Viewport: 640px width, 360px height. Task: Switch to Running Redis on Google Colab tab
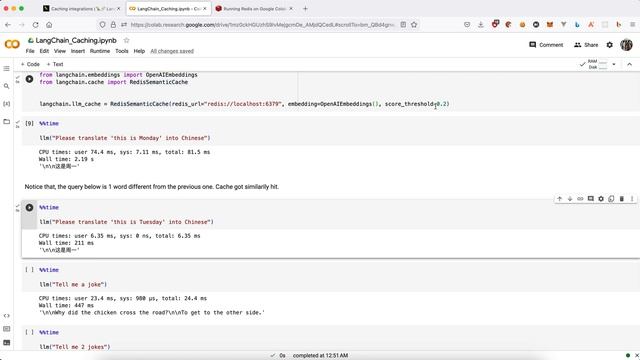pos(255,9)
